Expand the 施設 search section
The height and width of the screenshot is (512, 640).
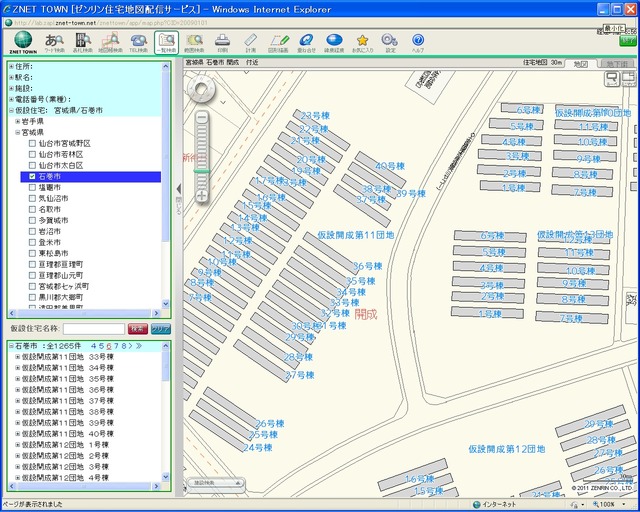[x=11, y=88]
